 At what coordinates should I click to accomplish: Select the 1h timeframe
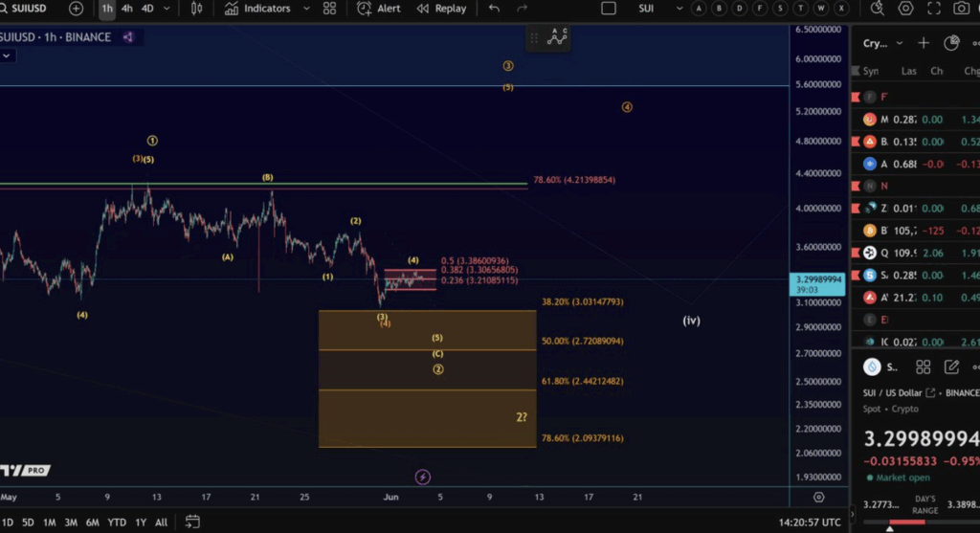(x=107, y=8)
